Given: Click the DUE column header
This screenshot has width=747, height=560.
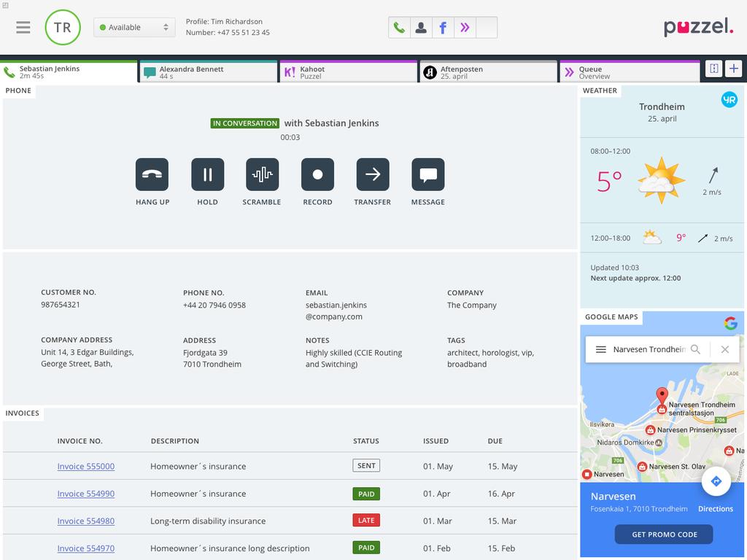Looking at the screenshot, I should coord(495,441).
